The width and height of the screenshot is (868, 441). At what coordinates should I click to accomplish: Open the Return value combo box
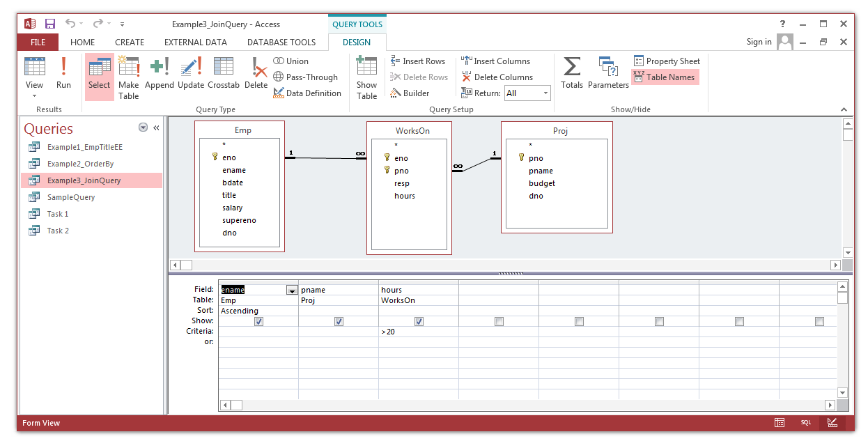pyautogui.click(x=527, y=93)
